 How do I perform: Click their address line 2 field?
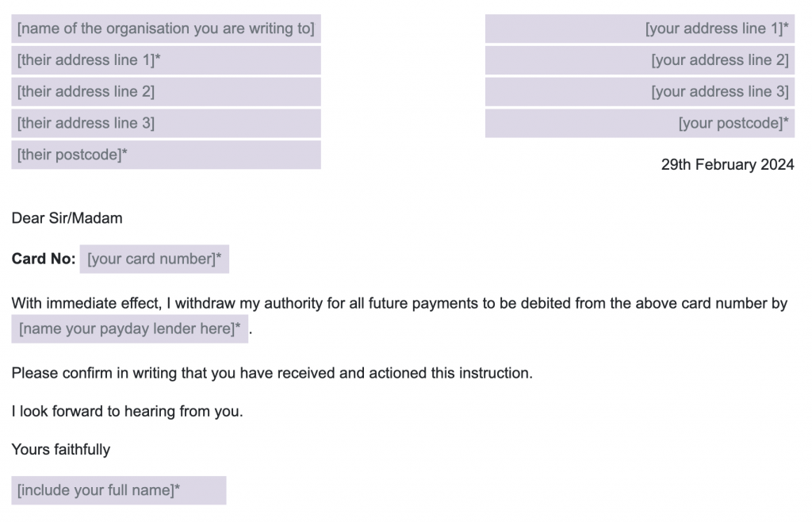(x=166, y=92)
